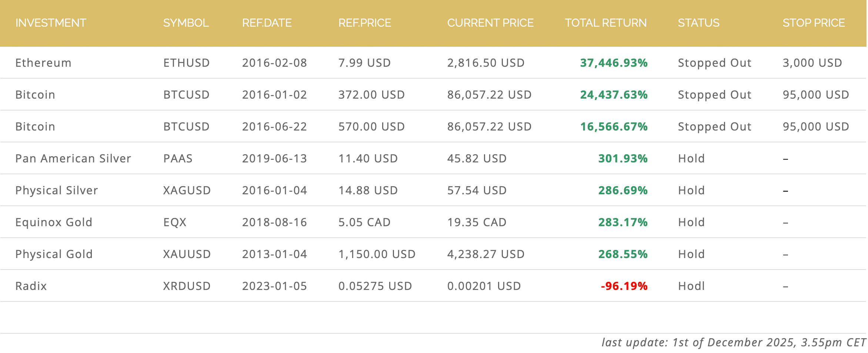Select the STATUS column header
The height and width of the screenshot is (353, 868).
tap(698, 23)
